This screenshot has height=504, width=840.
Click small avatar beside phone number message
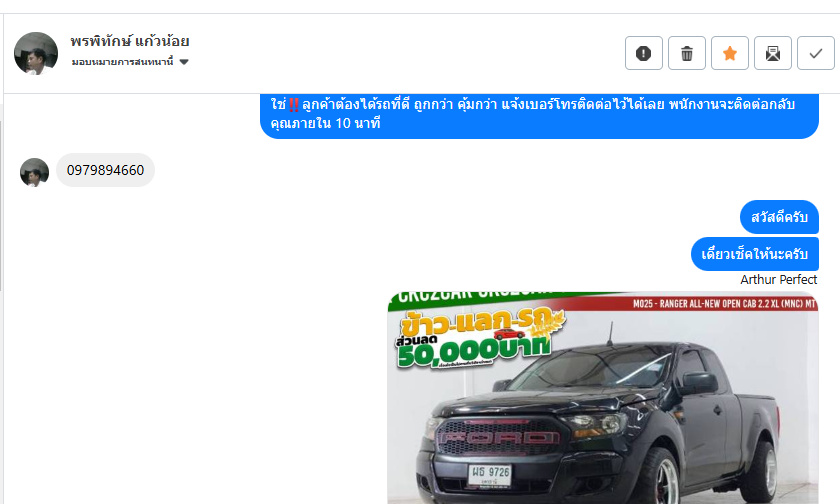coord(34,172)
